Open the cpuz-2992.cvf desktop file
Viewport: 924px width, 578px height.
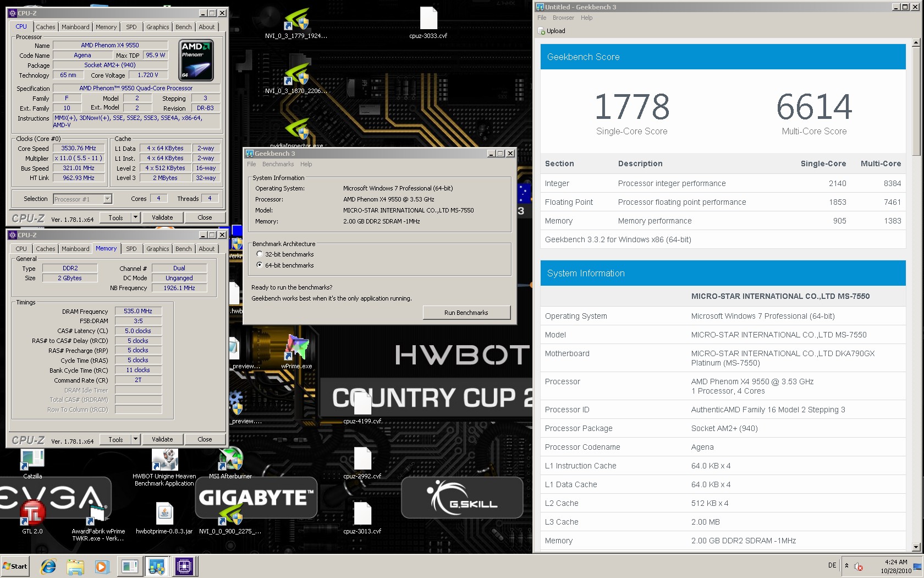[362, 462]
